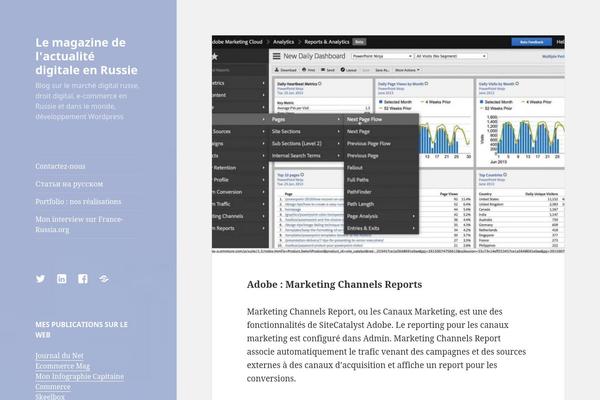Click the social icon following the Facebook icon
The width and height of the screenshot is (600, 400).
click(104, 279)
